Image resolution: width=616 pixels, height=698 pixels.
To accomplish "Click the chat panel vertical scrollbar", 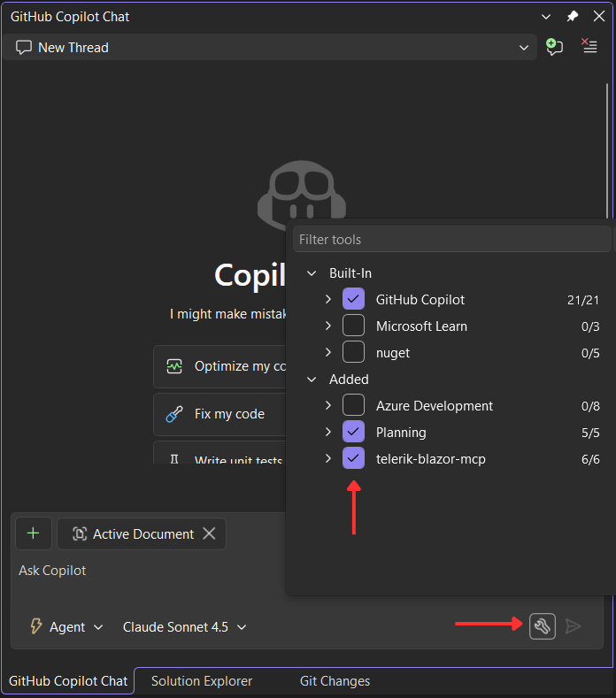I will 606,151.
